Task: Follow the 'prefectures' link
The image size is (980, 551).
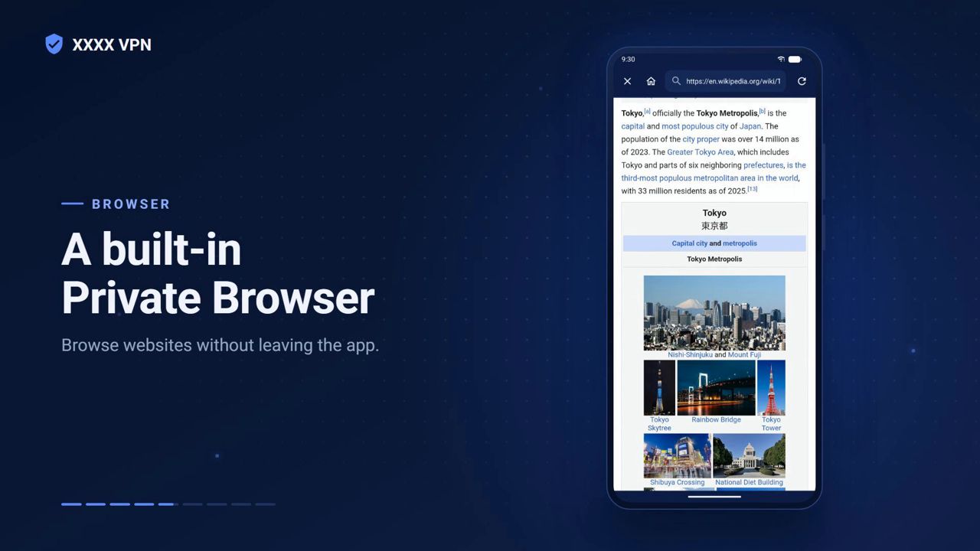Action: 763,165
